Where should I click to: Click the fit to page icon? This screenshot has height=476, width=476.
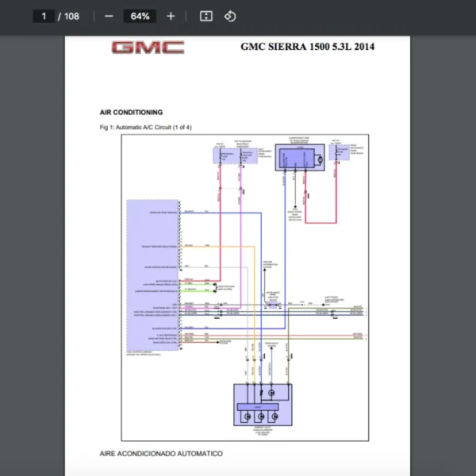(206, 16)
